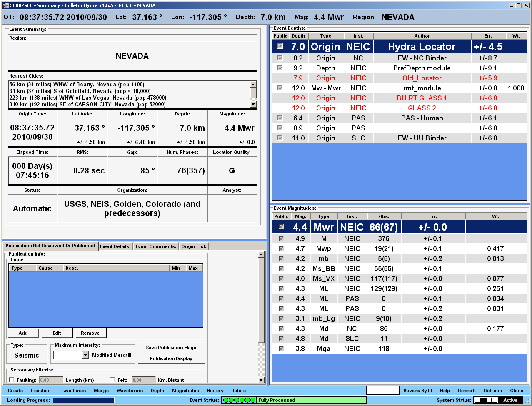Click the Event Status green indicator lights

[x=239, y=400]
